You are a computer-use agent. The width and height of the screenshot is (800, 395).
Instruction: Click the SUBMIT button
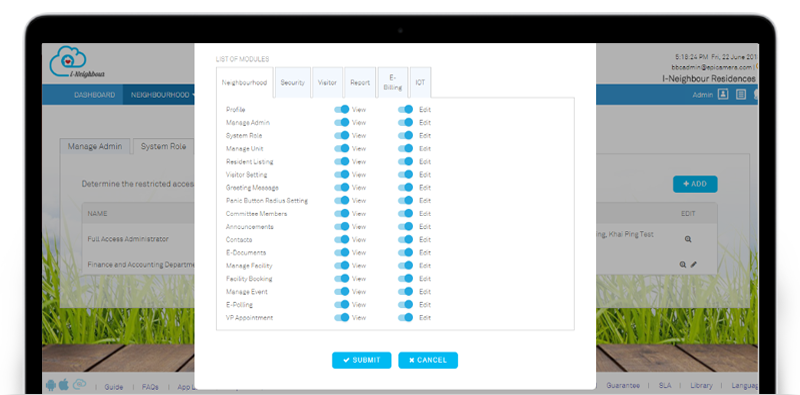pos(361,360)
